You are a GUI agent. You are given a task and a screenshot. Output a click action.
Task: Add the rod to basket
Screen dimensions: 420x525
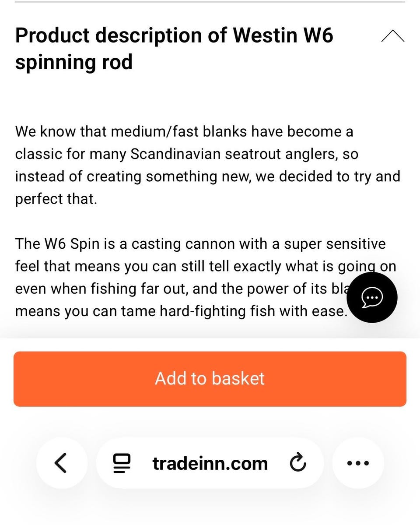pyautogui.click(x=210, y=379)
